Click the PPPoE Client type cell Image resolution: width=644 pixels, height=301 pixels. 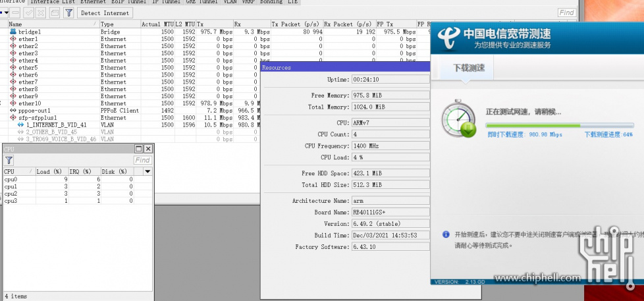tap(120, 111)
